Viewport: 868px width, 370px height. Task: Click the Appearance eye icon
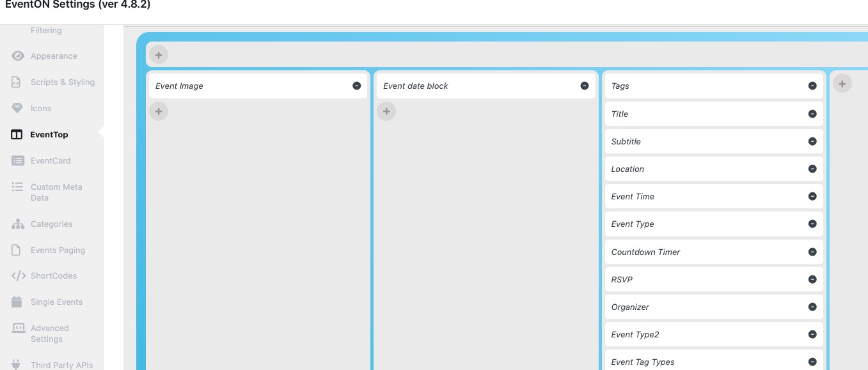[17, 56]
